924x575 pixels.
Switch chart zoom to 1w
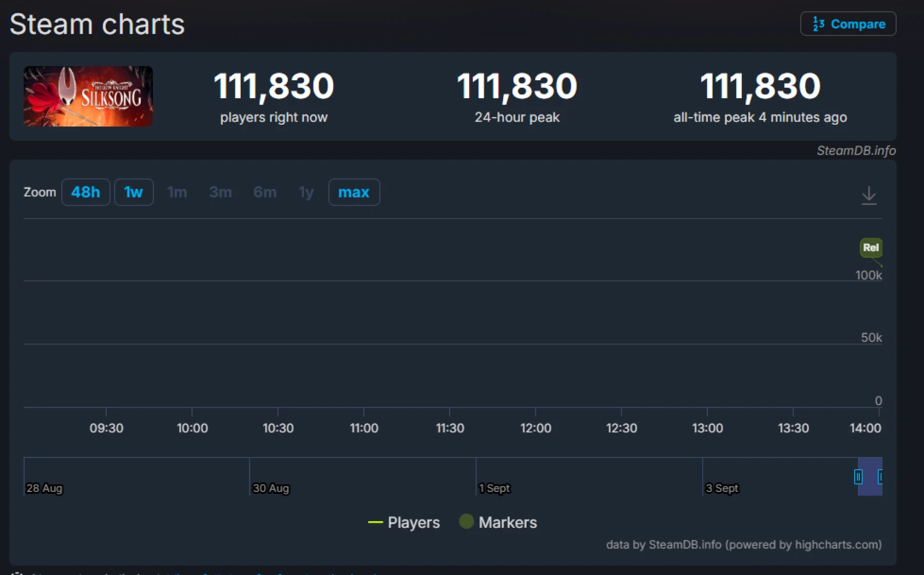coord(133,192)
